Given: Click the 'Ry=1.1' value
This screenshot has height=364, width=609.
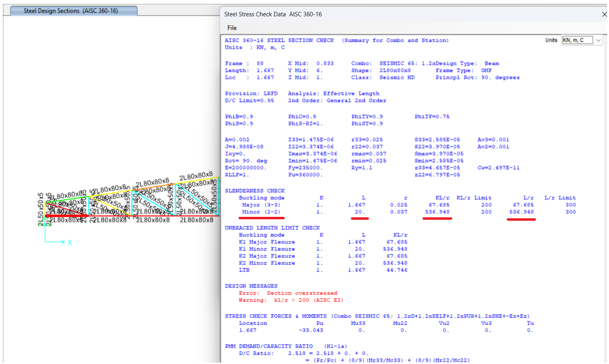Looking at the screenshot, I should 362,168.
